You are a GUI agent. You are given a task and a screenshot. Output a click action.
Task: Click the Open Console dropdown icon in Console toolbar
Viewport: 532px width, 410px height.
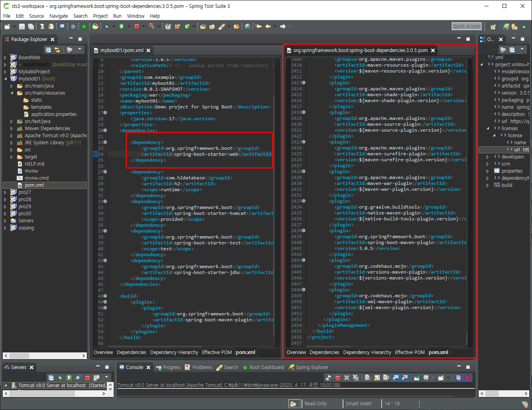pos(448,378)
